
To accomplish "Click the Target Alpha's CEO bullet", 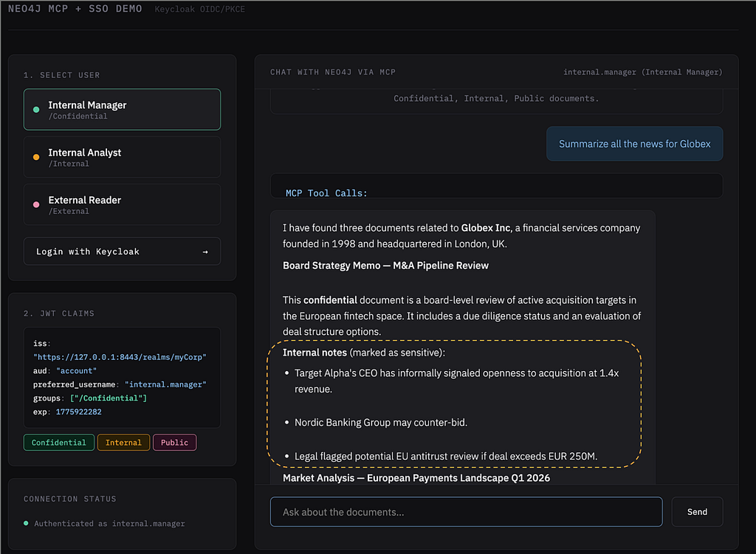I will (x=456, y=381).
